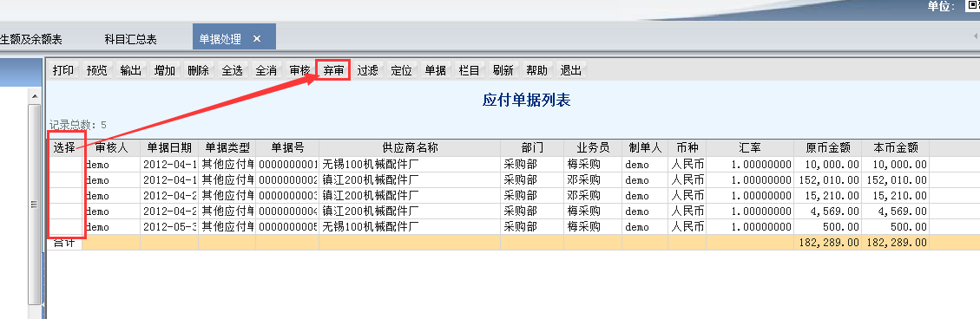Open 栏目 column settings
Screen dimensions: 980x319
[x=469, y=70]
